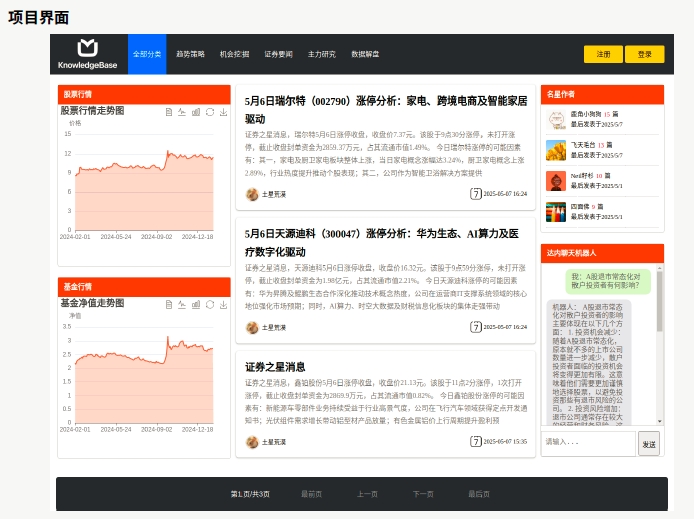Screen dimensions: 694x519
Task: Switch stock chart to bar view
Action: click(196, 111)
